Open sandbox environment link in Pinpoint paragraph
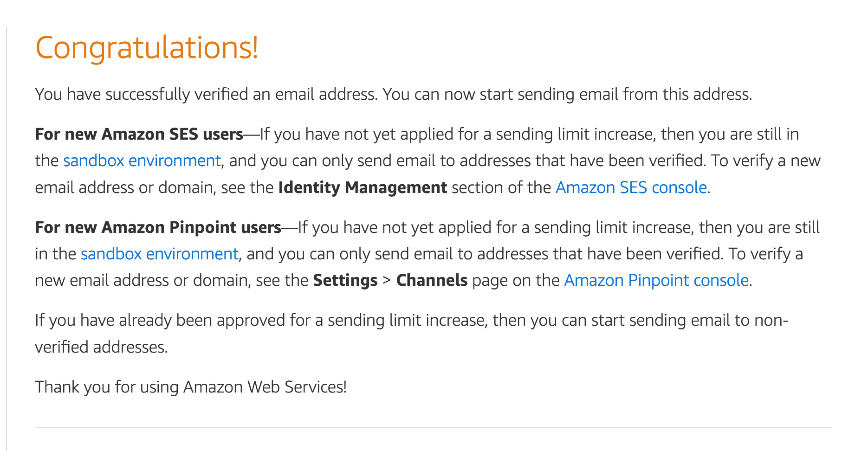 tap(159, 254)
